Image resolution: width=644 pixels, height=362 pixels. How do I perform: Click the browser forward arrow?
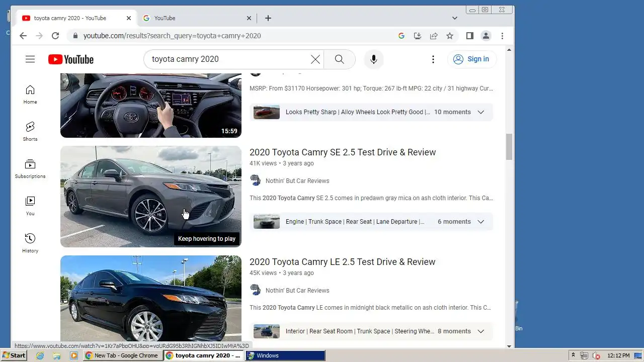pyautogui.click(x=39, y=36)
